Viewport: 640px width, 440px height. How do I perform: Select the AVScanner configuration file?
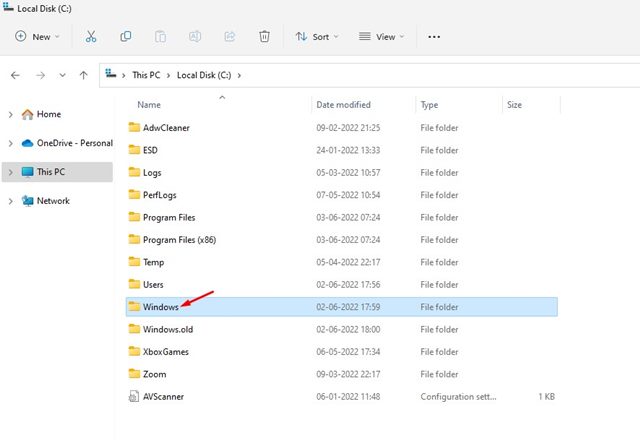[x=163, y=396]
